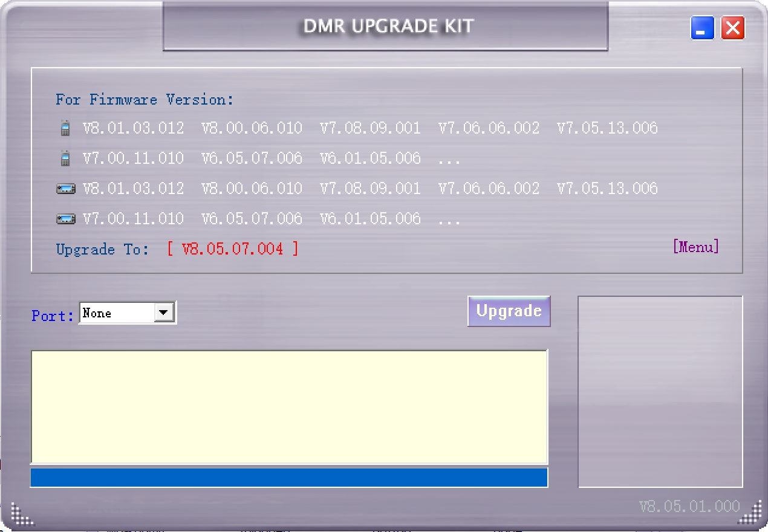Click the handheld radio icon beside V7.00.11.010
Screen dimensions: 768x532
point(65,159)
